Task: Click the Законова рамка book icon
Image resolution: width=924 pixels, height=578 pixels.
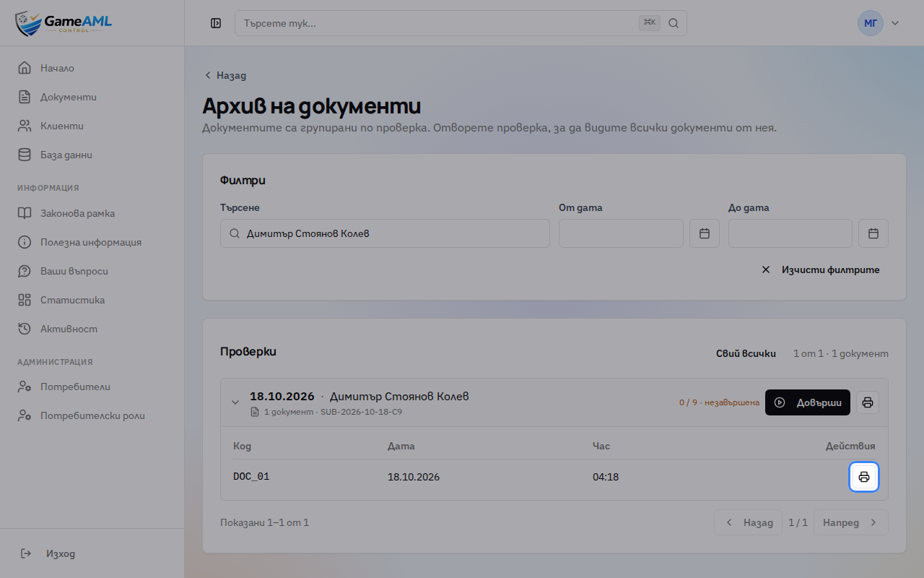Action: coord(25,213)
